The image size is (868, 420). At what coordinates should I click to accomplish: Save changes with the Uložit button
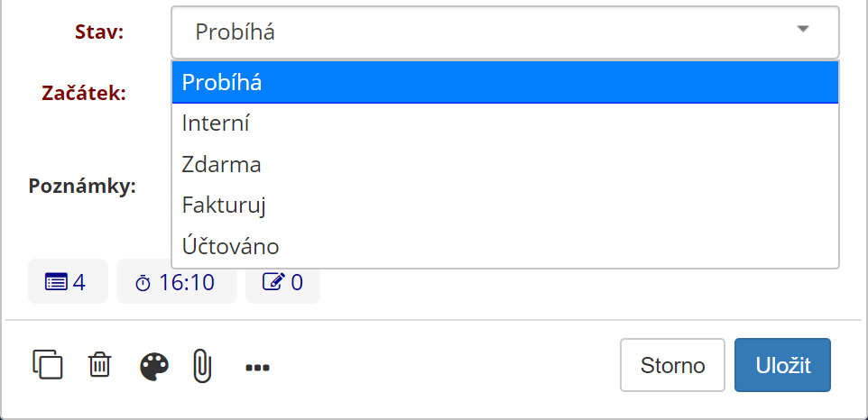tap(783, 365)
